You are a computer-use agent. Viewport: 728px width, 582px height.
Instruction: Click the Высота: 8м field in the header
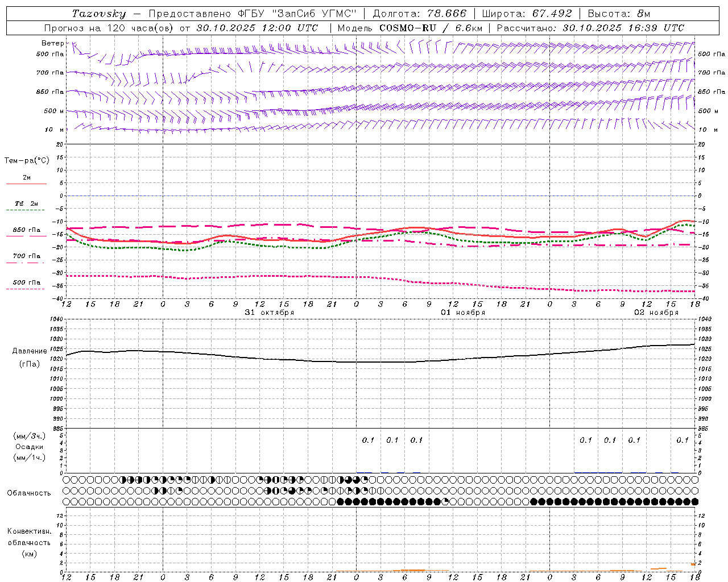click(619, 14)
